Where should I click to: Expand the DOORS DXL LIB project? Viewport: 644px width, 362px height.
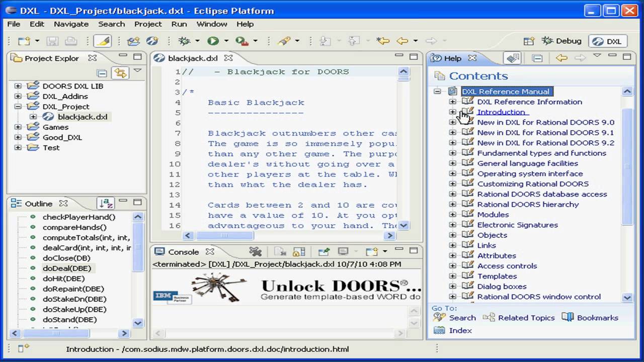pyautogui.click(x=18, y=86)
